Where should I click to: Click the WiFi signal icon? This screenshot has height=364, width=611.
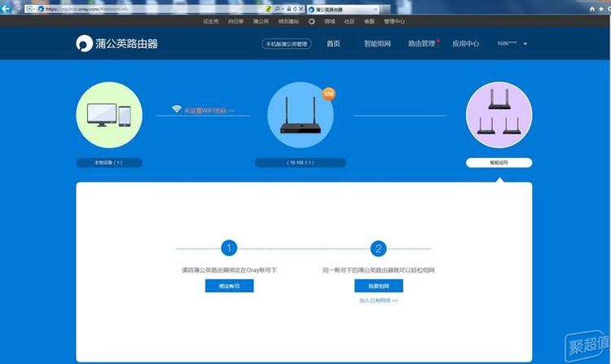[176, 108]
